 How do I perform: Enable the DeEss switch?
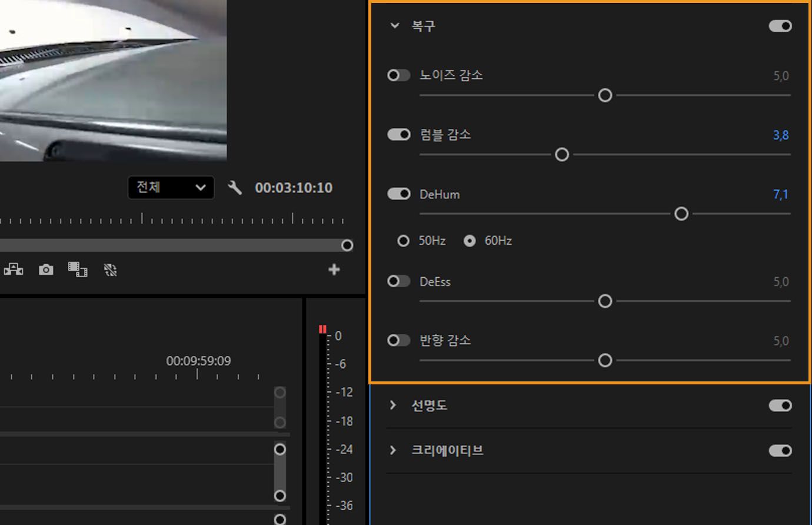pos(398,281)
